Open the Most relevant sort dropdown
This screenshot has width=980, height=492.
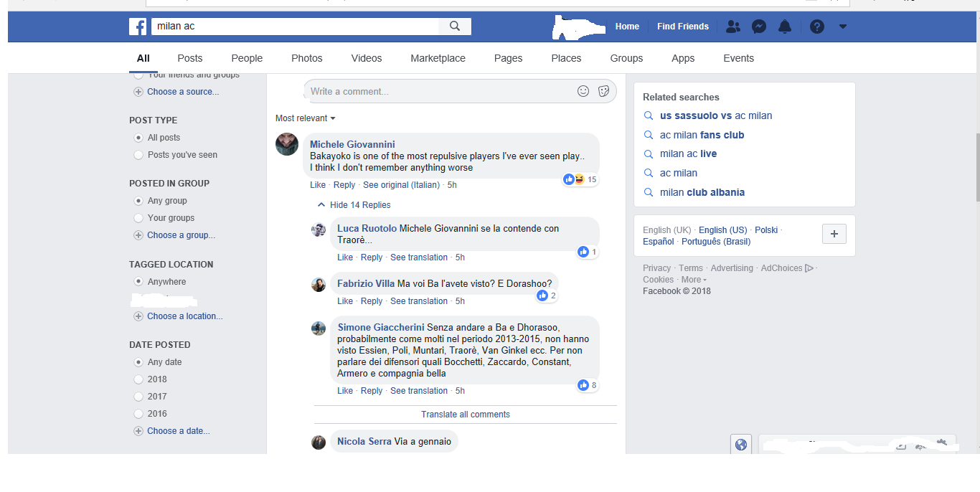coord(306,118)
